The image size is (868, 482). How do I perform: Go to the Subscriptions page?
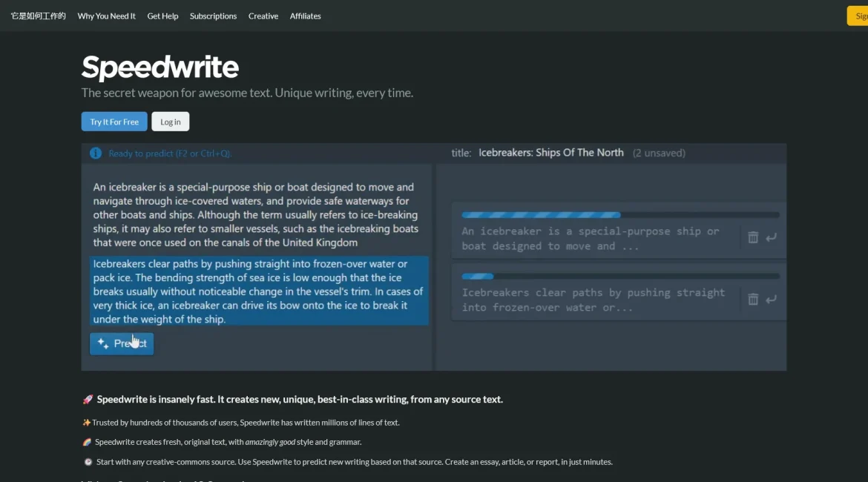[213, 16]
